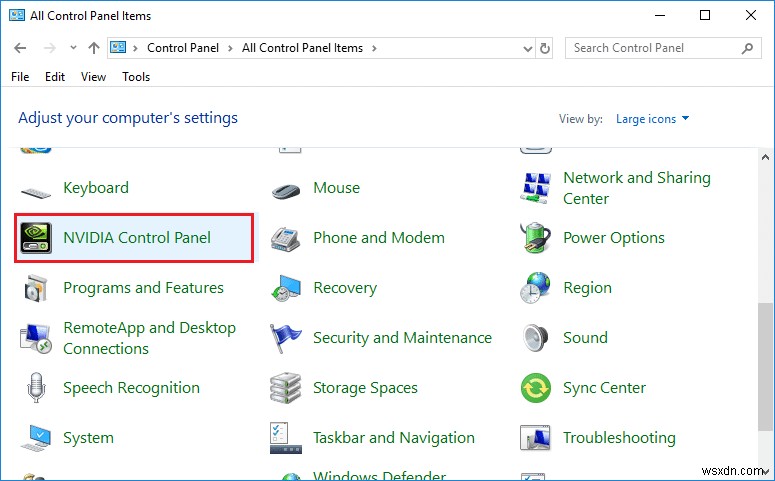
Task: Open the Recovery icon
Action: [x=286, y=288]
